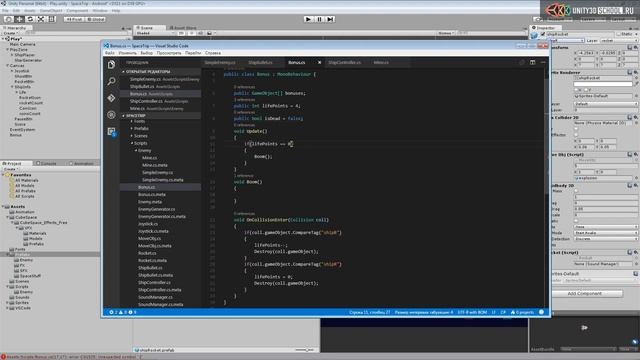Screen dimensions: 640x360
Task: Start Play mode in Unity
Action: (x=309, y=19)
